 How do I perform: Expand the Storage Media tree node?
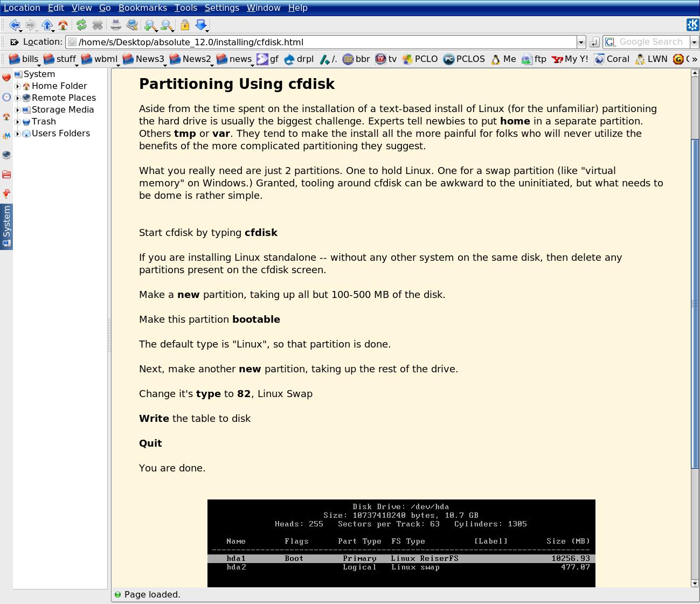[18, 110]
